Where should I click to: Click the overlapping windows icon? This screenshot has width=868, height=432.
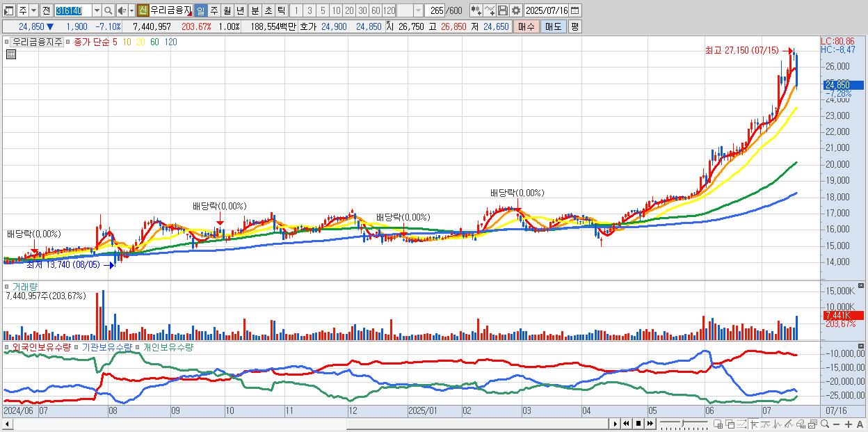coord(730,424)
